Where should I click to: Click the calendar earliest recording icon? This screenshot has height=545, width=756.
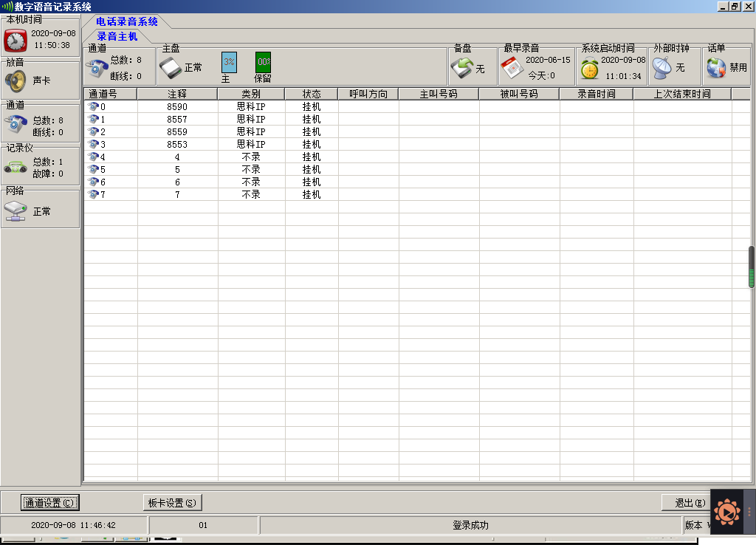click(512, 68)
